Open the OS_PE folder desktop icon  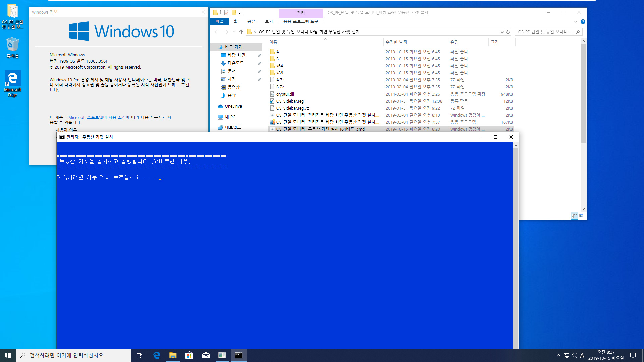coord(12,16)
